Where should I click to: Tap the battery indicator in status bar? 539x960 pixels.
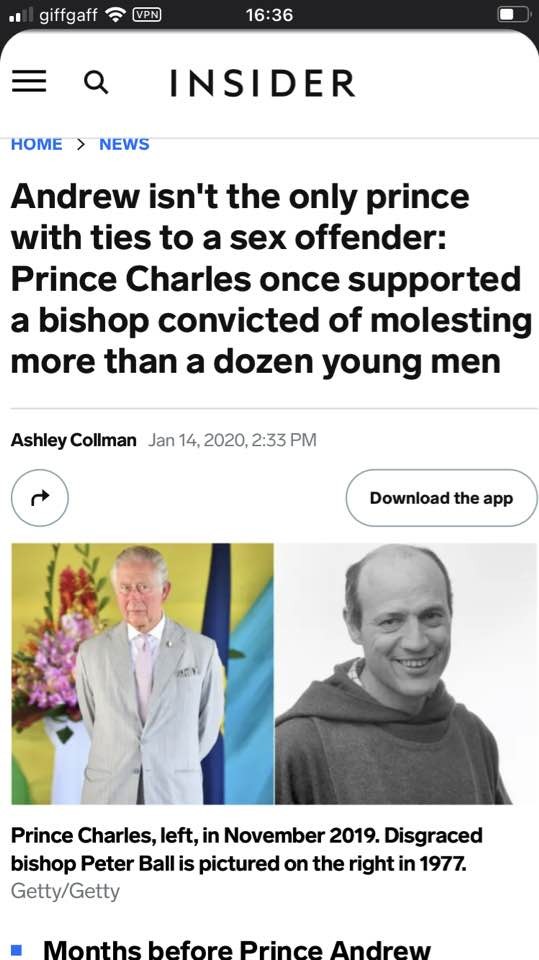513,15
